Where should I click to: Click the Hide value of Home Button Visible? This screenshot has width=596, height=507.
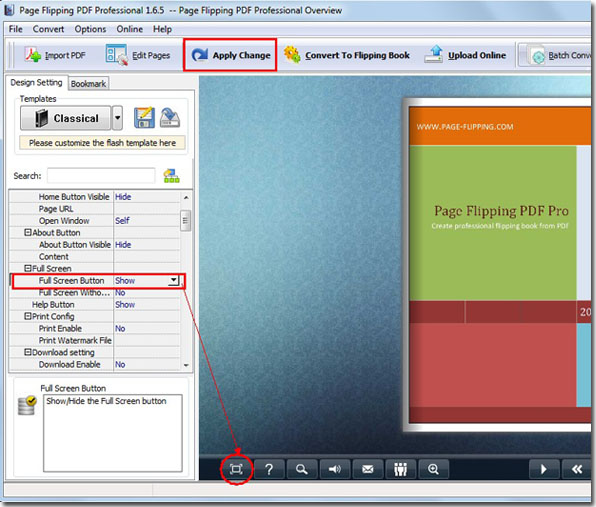coord(123,197)
